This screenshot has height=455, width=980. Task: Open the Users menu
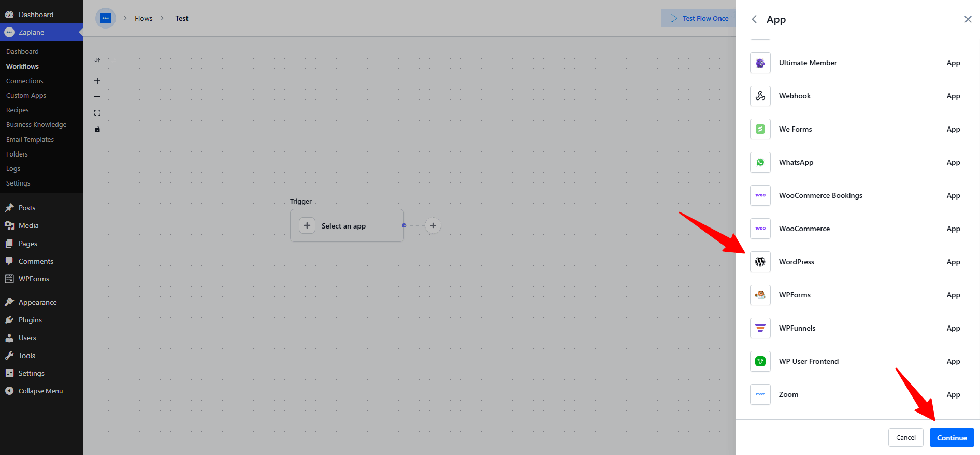[41, 338]
